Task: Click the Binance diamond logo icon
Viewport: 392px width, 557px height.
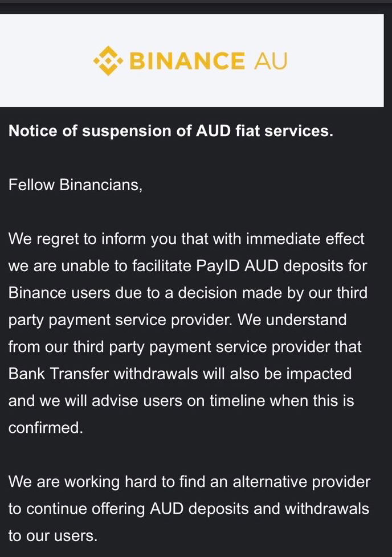Action: click(108, 61)
